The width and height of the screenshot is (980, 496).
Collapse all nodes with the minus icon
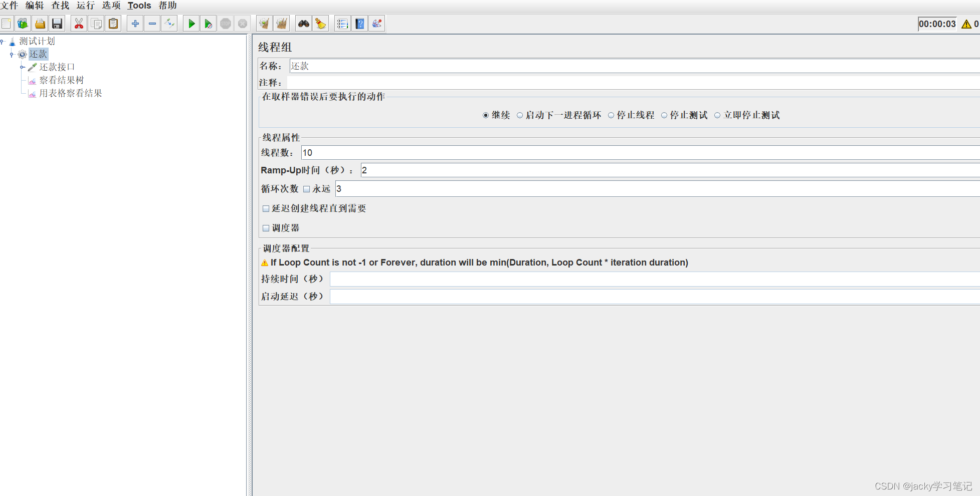(x=152, y=24)
